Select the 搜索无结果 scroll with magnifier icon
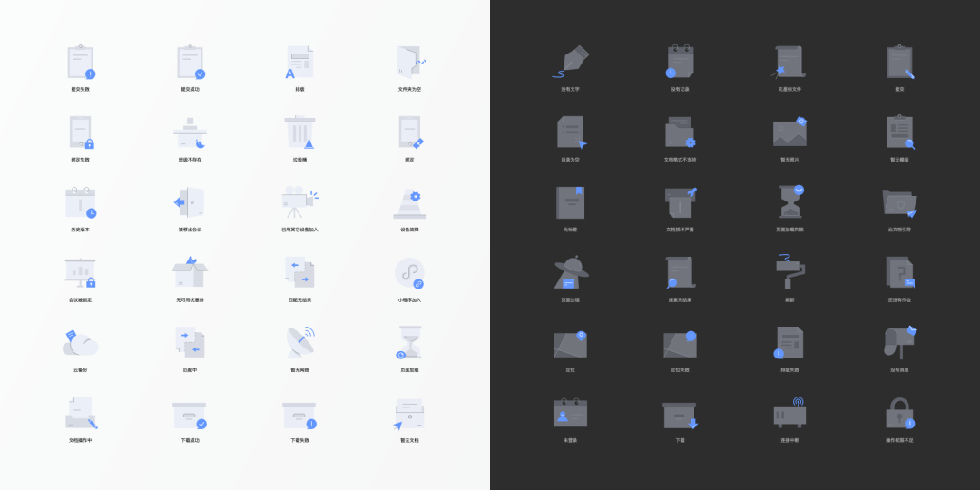 (680, 272)
